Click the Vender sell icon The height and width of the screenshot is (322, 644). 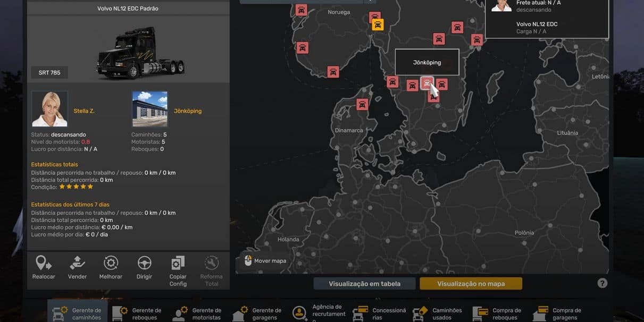click(x=77, y=264)
